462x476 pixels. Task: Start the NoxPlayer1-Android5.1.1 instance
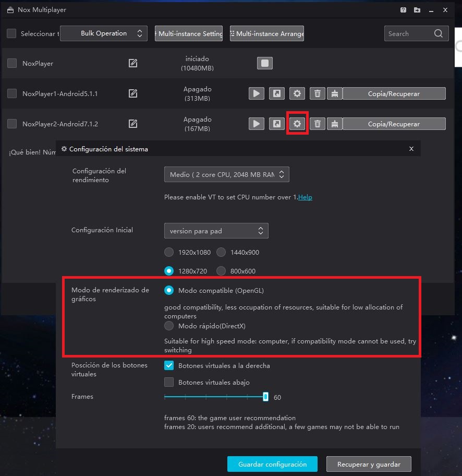257,93
